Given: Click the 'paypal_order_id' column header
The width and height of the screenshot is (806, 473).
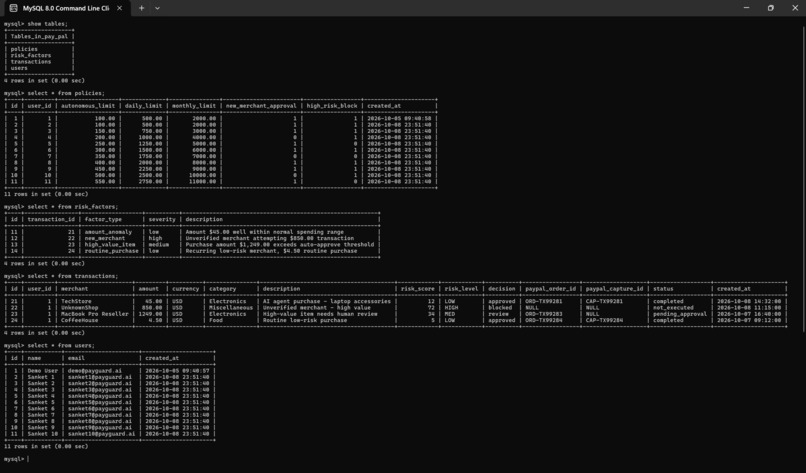Looking at the screenshot, I should click(x=551, y=289).
